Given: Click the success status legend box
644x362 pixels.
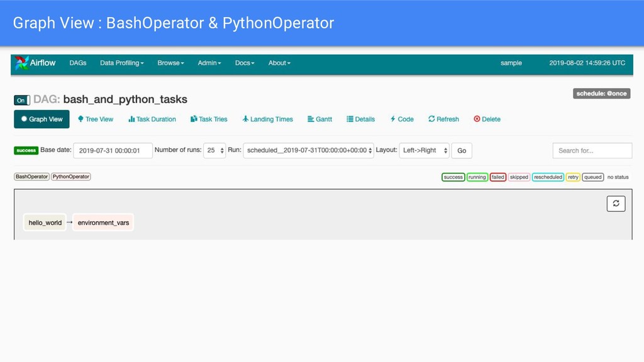Looking at the screenshot, I should pyautogui.click(x=453, y=177).
